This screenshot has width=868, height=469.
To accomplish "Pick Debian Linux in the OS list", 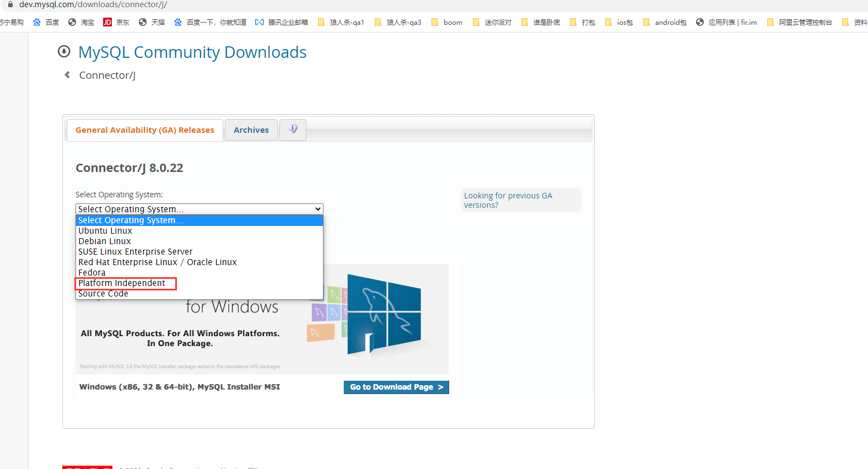I will click(199, 241).
